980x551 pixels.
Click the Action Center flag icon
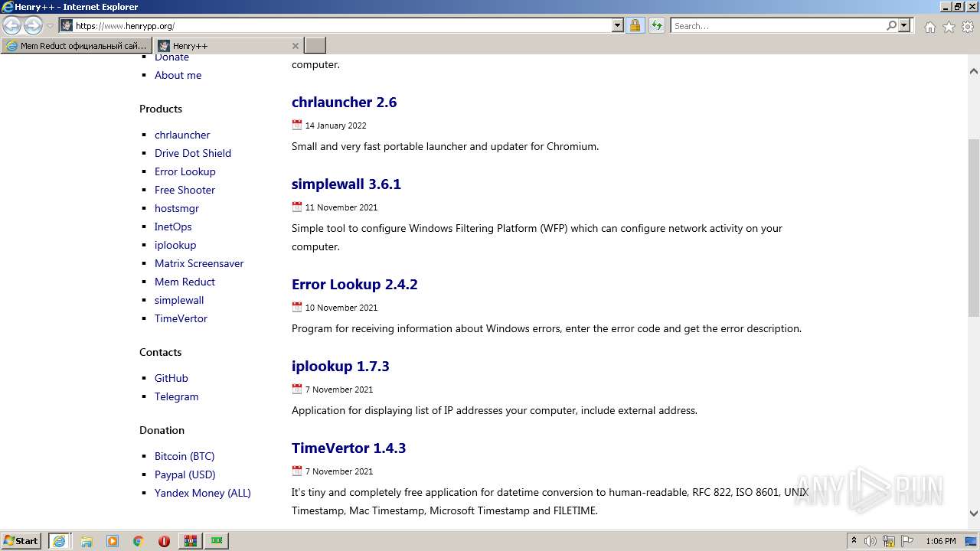coord(907,541)
